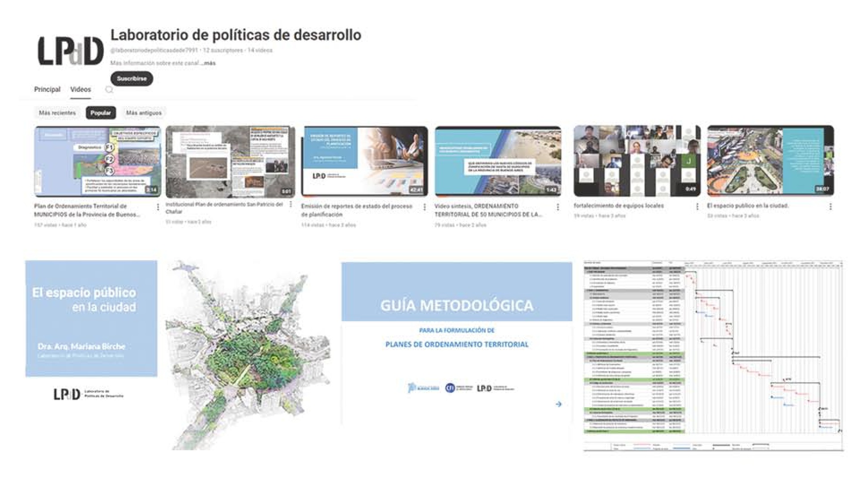Open options menu for fortalecimiento de equipos video
The image size is (868, 478).
tap(697, 207)
